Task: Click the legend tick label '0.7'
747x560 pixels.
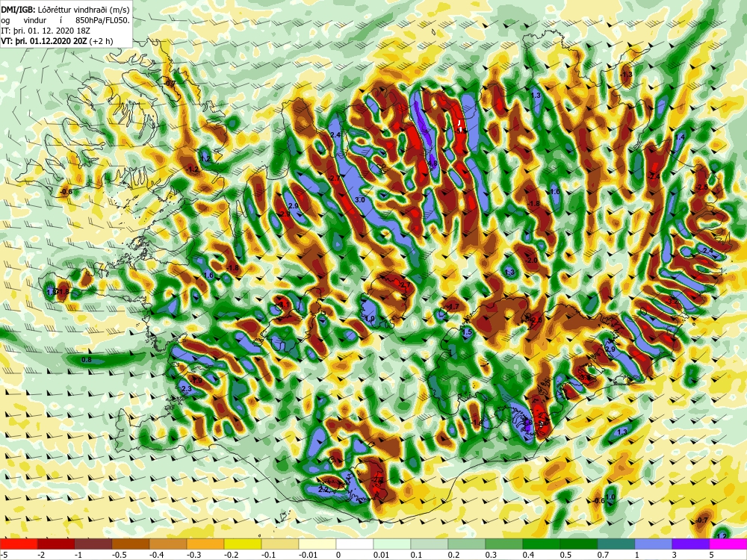Action: (603, 555)
